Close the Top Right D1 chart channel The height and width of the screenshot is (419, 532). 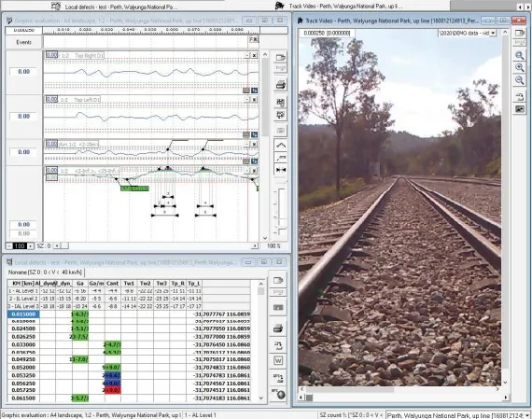(254, 55)
